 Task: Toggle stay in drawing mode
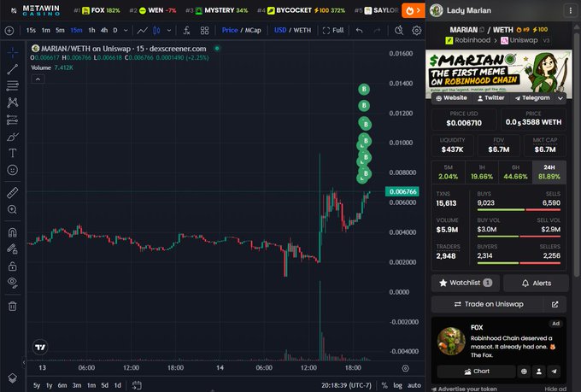click(x=13, y=249)
